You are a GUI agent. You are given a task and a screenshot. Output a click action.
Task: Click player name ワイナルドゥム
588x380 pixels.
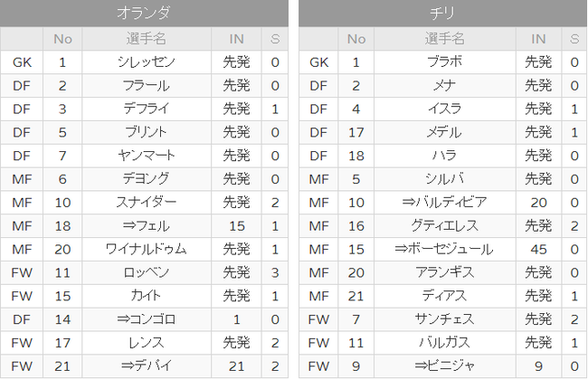pyautogui.click(x=147, y=249)
